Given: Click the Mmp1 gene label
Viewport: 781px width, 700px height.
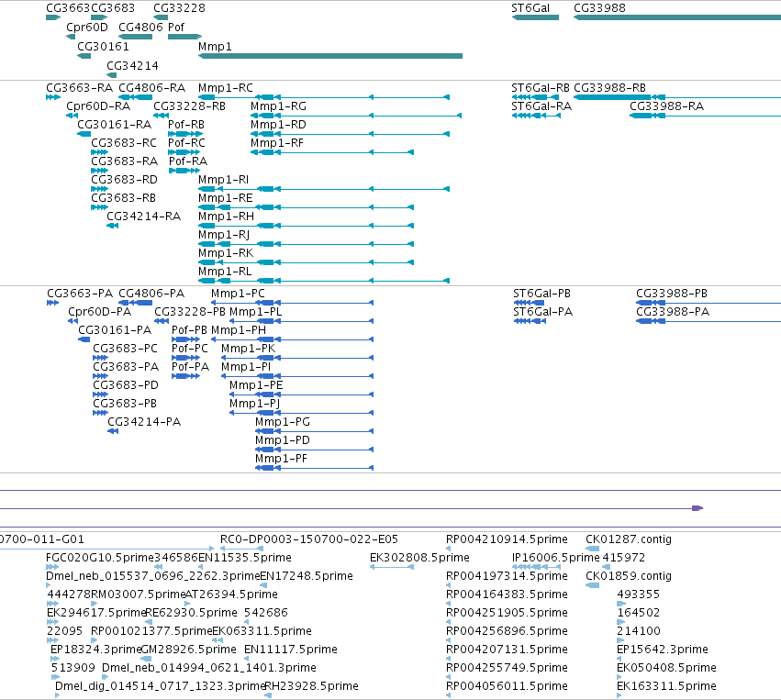Looking at the screenshot, I should pos(215,47).
